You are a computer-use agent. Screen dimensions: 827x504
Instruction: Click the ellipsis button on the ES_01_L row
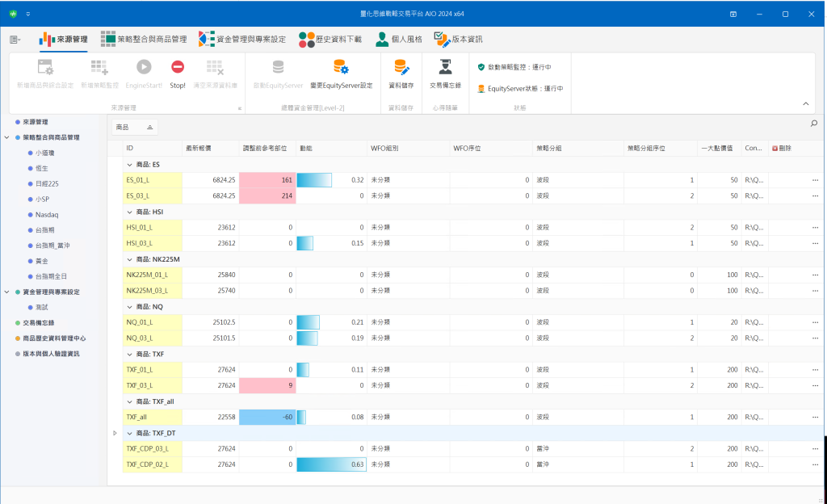814,180
